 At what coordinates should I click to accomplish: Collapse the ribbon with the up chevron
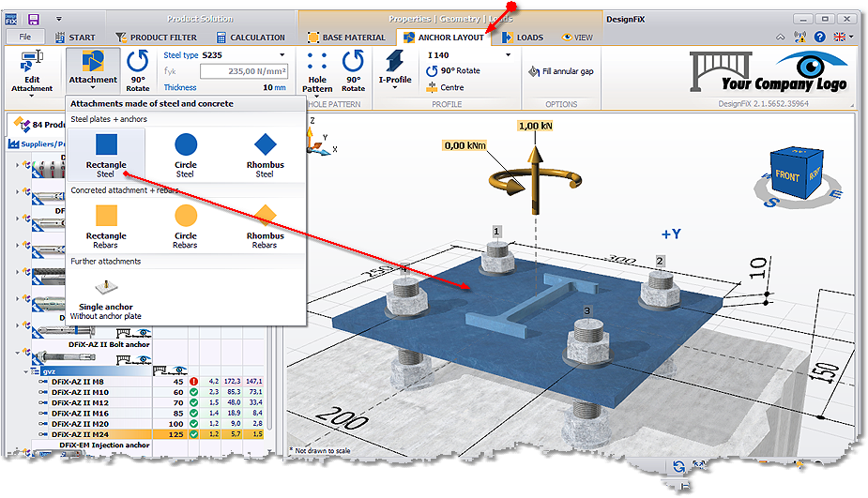780,38
